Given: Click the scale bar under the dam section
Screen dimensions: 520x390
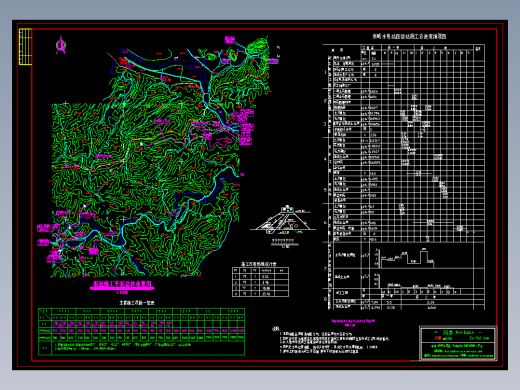Looking at the screenshot, I should [284, 243].
